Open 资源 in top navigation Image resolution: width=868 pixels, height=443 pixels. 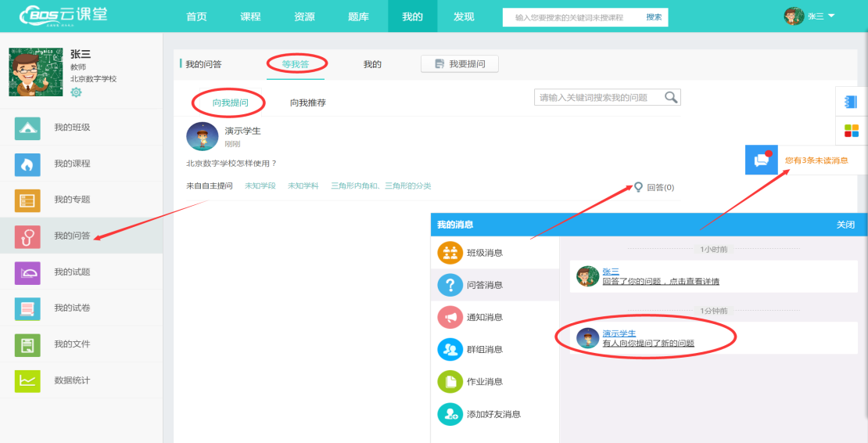coord(304,16)
